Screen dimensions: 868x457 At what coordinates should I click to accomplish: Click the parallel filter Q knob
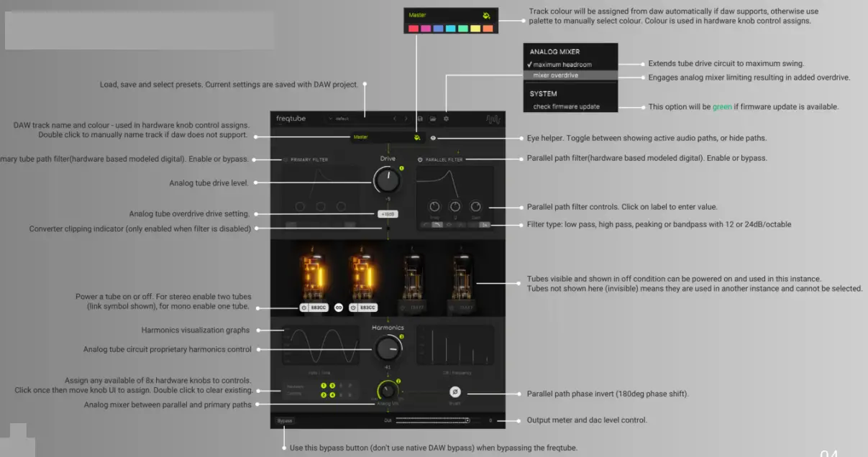pyautogui.click(x=455, y=207)
